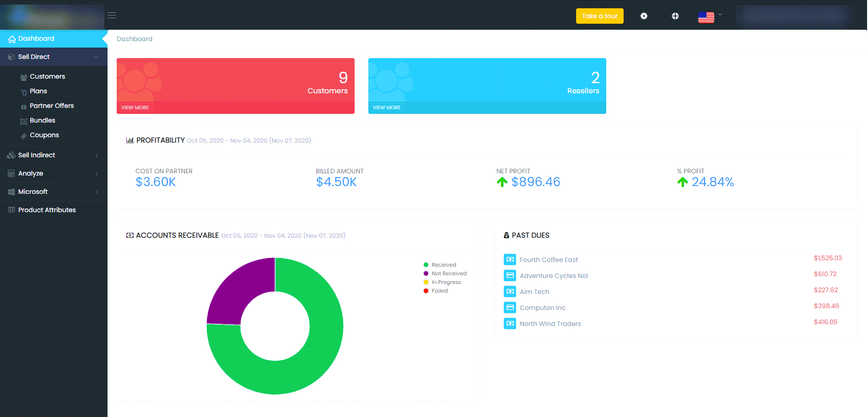Screen dimensions: 868x417
Task: Click the Computon Inc card icon
Action: 510,308
